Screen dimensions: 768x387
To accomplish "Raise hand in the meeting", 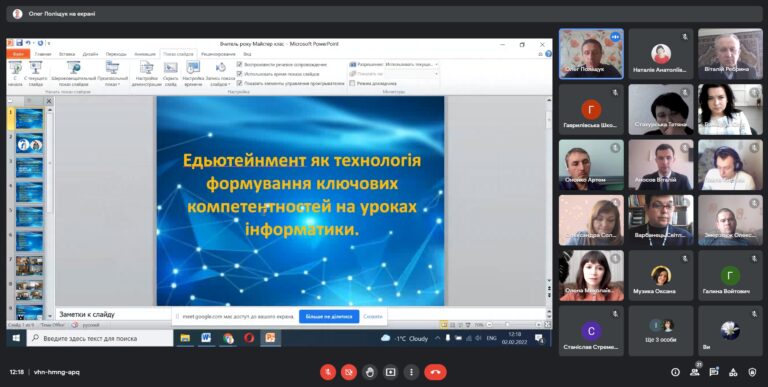I will tap(370, 372).
